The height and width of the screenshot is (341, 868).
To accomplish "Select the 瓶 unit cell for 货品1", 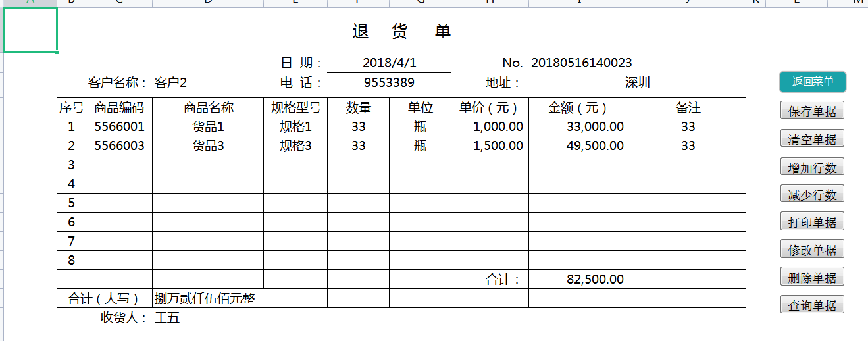I will pos(420,126).
